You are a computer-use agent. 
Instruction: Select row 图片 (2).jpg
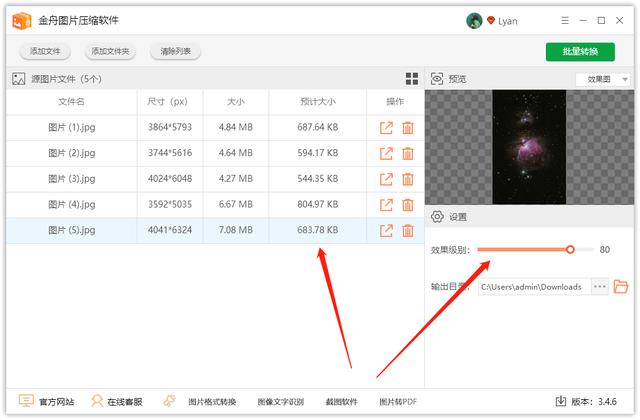(215, 153)
